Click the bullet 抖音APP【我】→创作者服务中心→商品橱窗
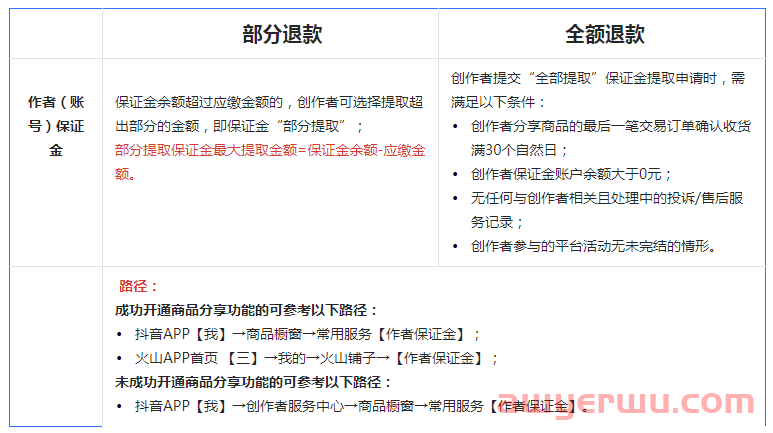Viewport: 773px width, 433px height. pyautogui.click(x=361, y=406)
